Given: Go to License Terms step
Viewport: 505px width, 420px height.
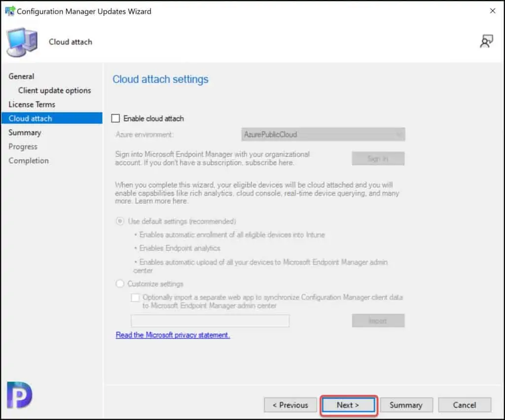Looking at the screenshot, I should pyautogui.click(x=32, y=105).
